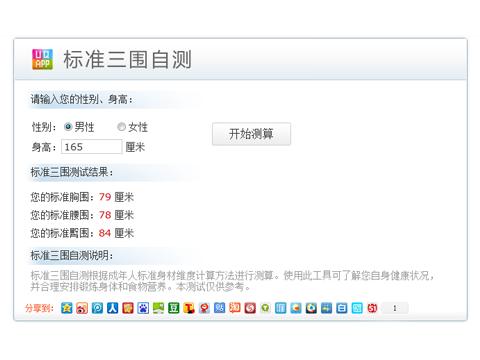Click the 开始测算 button
This screenshot has width=480, height=360.
(251, 134)
